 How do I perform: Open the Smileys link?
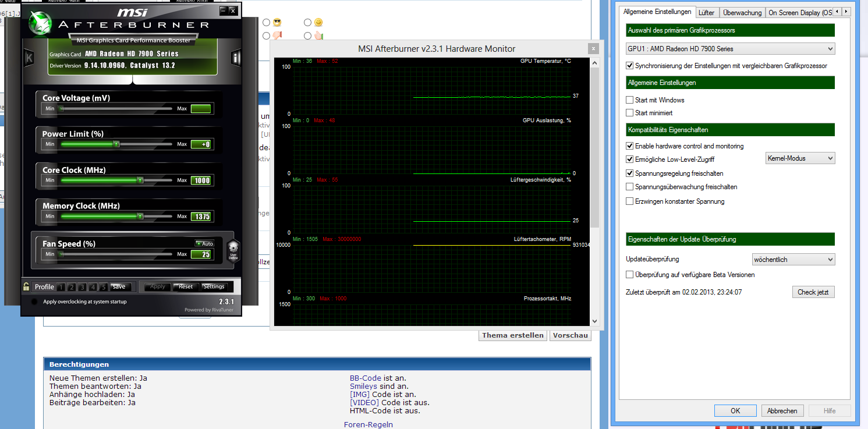click(363, 387)
